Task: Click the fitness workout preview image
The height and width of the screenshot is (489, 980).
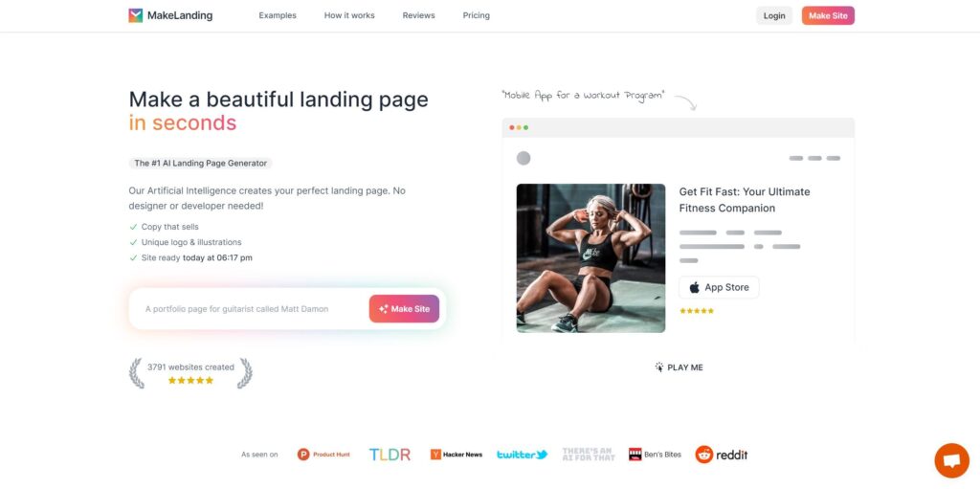Action: click(590, 258)
